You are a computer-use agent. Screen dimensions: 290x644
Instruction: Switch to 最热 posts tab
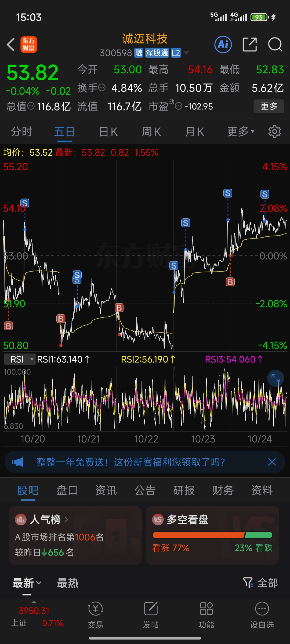[68, 583]
